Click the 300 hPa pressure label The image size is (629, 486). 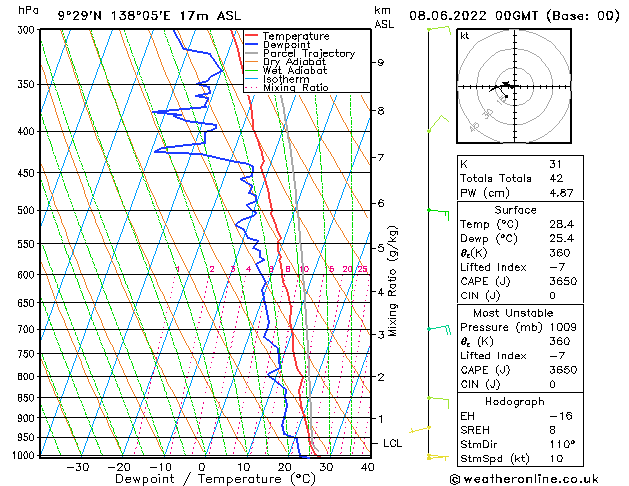point(28,30)
